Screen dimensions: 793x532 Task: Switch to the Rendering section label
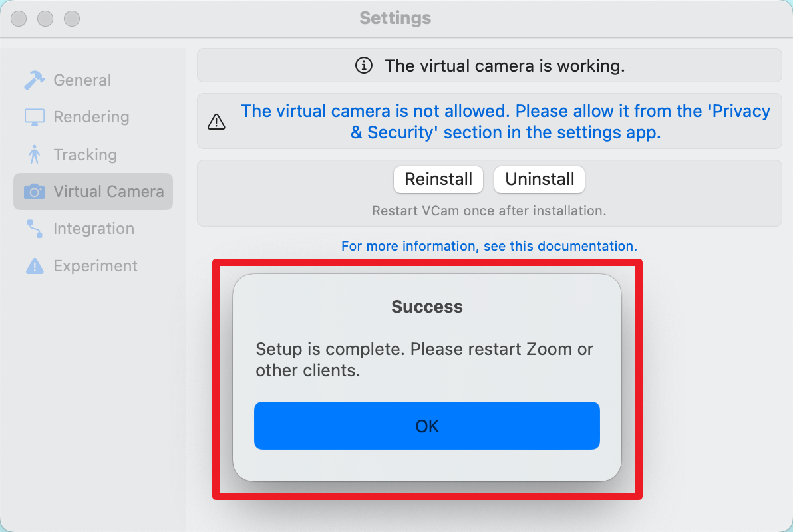pyautogui.click(x=91, y=117)
